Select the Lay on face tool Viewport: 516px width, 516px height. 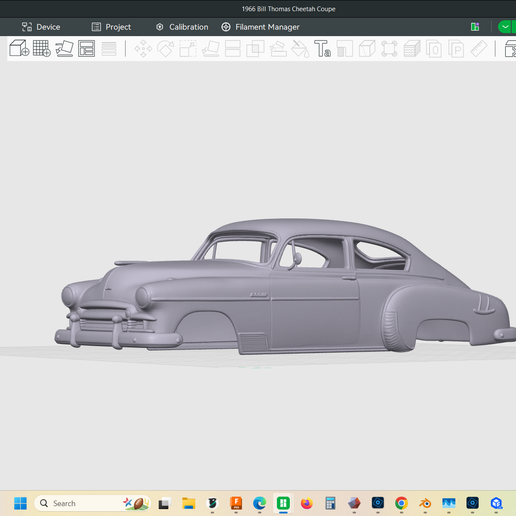tap(211, 49)
